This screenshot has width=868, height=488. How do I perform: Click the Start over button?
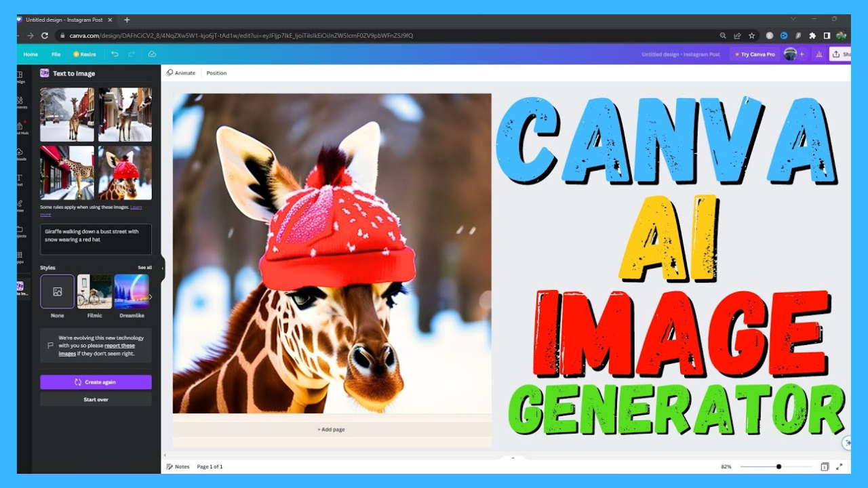96,399
